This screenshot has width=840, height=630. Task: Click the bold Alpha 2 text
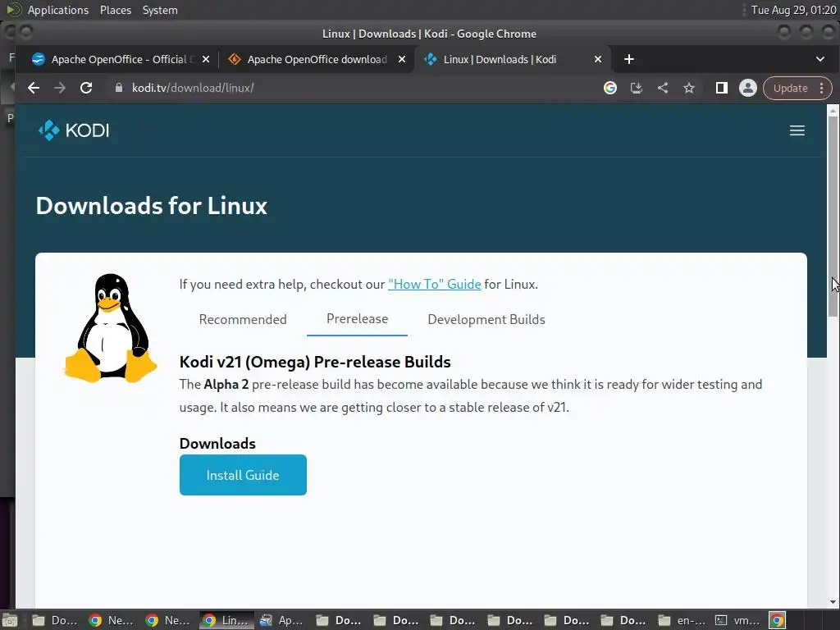[226, 385]
